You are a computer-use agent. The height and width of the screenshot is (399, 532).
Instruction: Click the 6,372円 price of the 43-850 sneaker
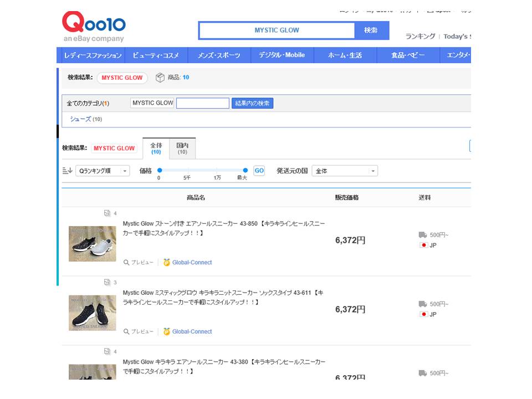pyautogui.click(x=350, y=240)
